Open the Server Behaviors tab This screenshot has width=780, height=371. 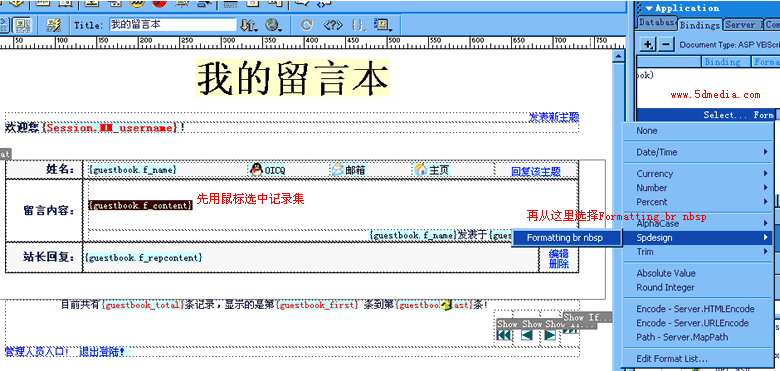point(743,24)
